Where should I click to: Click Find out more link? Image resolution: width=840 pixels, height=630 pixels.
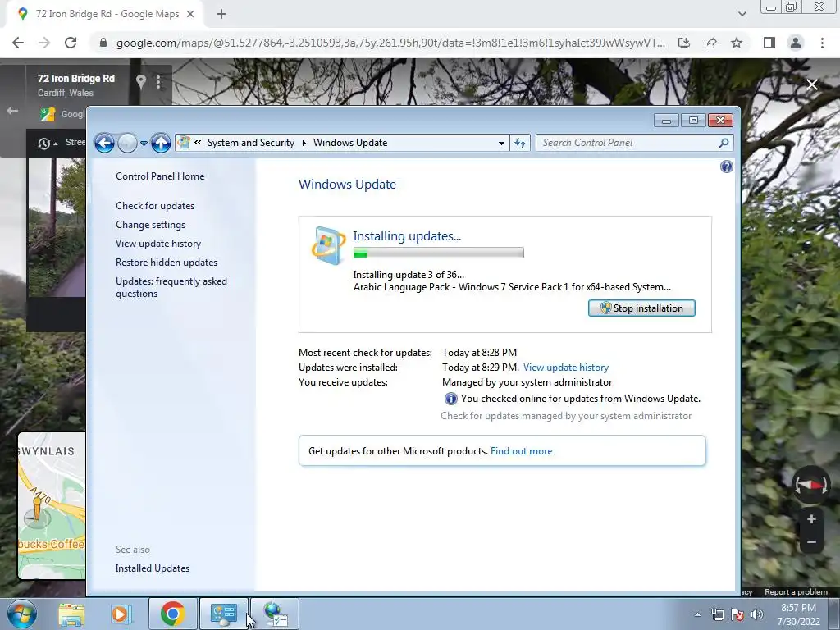pos(521,451)
